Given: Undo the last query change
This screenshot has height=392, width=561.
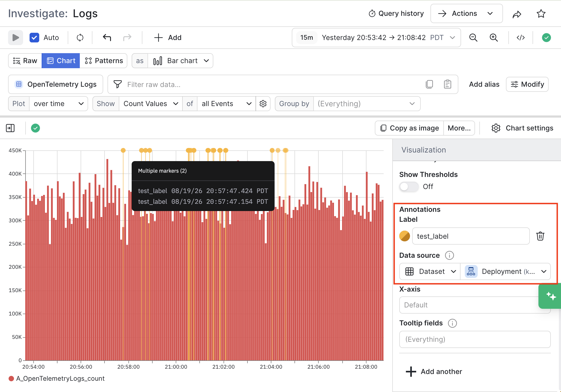Looking at the screenshot, I should [x=107, y=38].
